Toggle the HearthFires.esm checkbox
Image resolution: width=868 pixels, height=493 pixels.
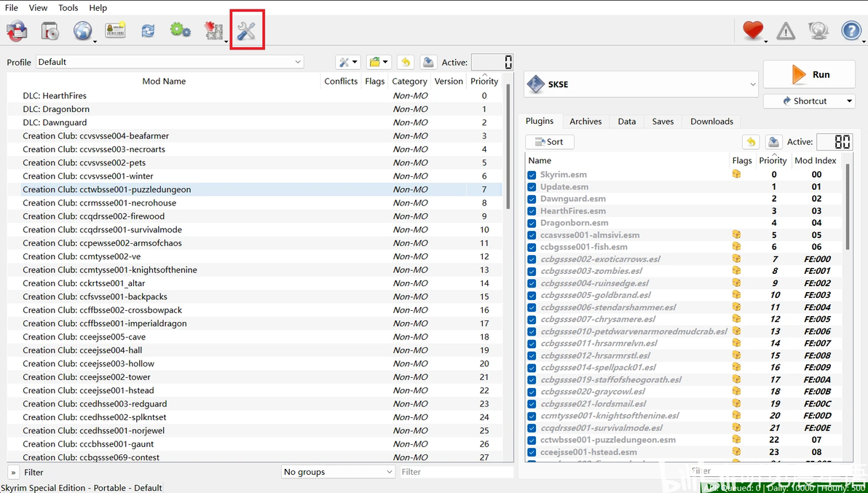pyautogui.click(x=532, y=210)
